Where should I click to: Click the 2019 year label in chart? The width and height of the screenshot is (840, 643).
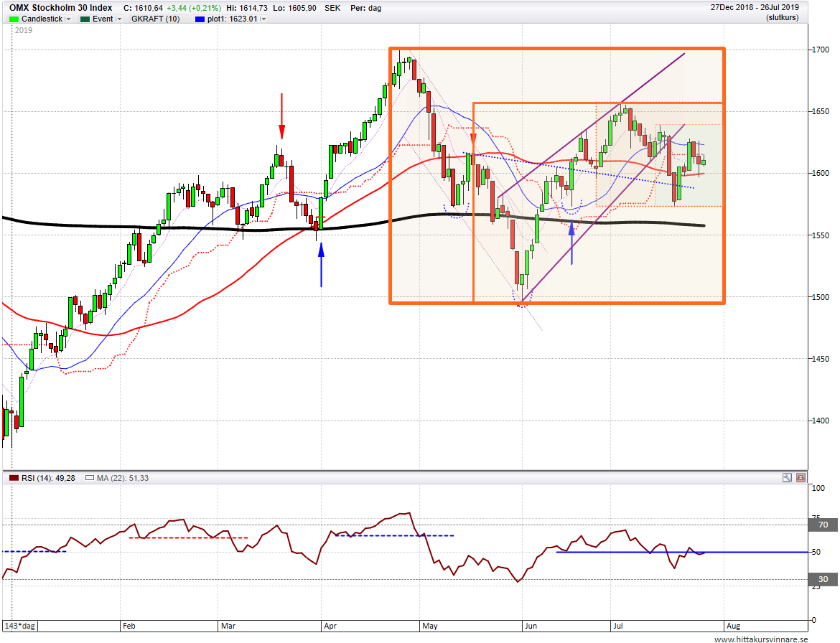point(24,30)
